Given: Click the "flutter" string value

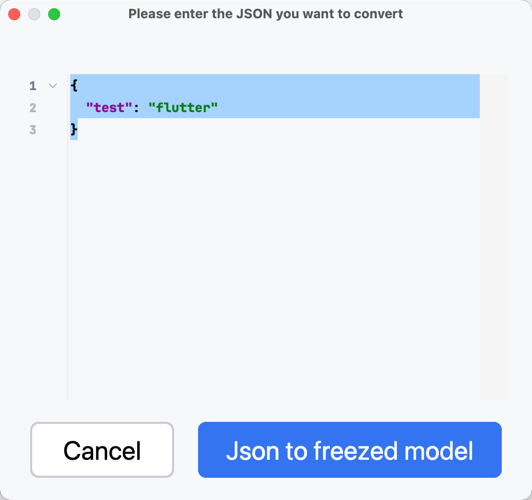Looking at the screenshot, I should pyautogui.click(x=183, y=108).
